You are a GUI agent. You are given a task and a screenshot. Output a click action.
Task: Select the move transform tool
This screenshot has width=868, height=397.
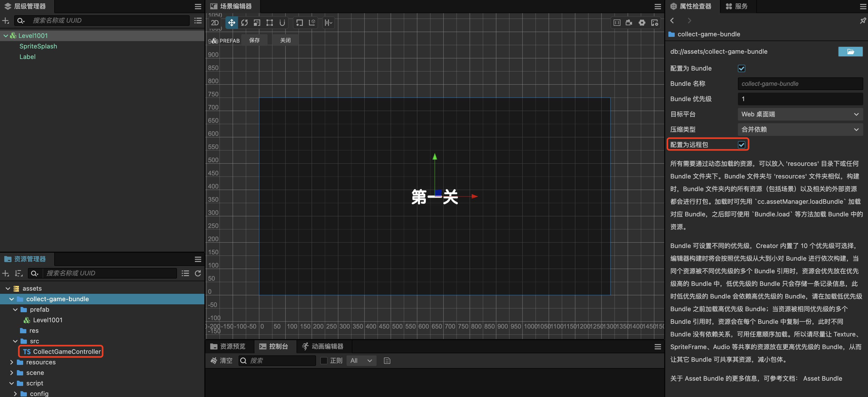(231, 23)
